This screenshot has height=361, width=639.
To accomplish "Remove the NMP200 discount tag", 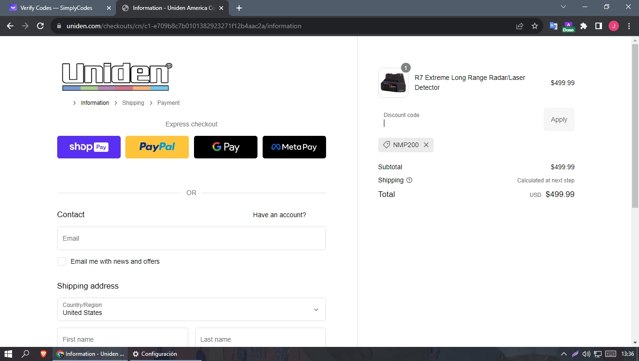I will point(426,145).
